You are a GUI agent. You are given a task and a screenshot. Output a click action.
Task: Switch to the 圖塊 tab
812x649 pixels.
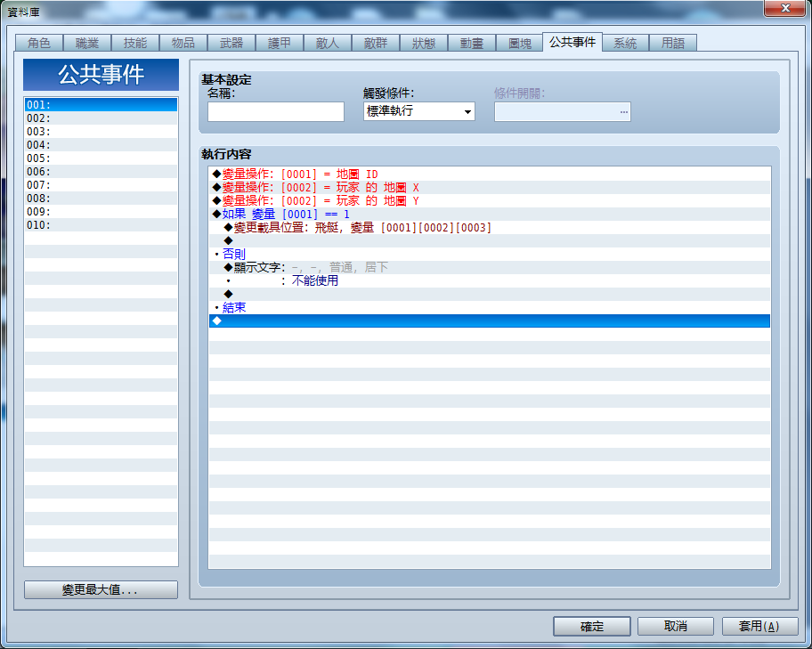(520, 43)
